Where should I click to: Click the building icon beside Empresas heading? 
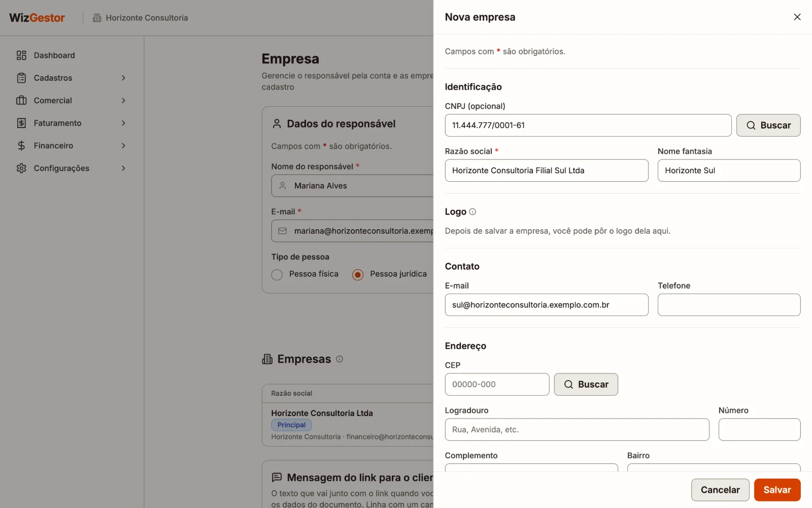(x=267, y=359)
